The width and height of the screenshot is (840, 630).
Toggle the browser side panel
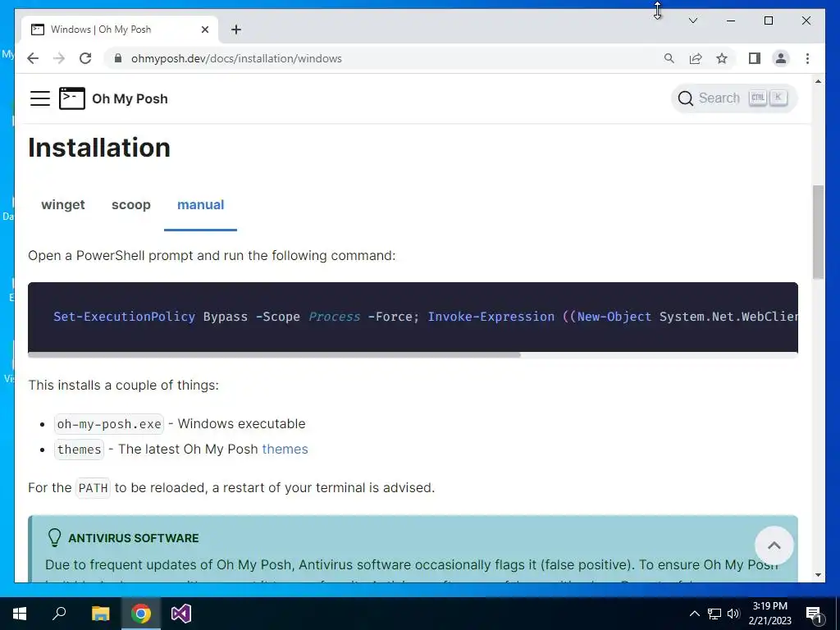click(x=755, y=58)
